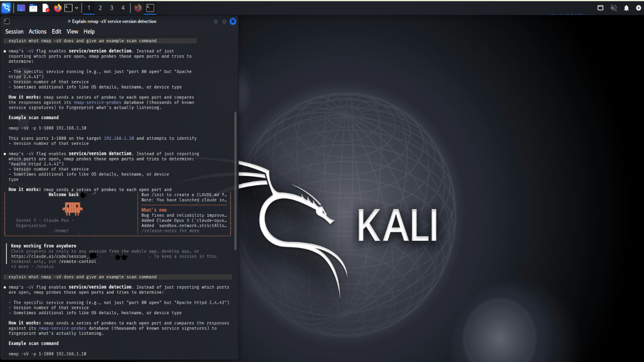This screenshot has width=644, height=362.
Task: Click the Show Desktop panel icon
Action: tap(21, 8)
